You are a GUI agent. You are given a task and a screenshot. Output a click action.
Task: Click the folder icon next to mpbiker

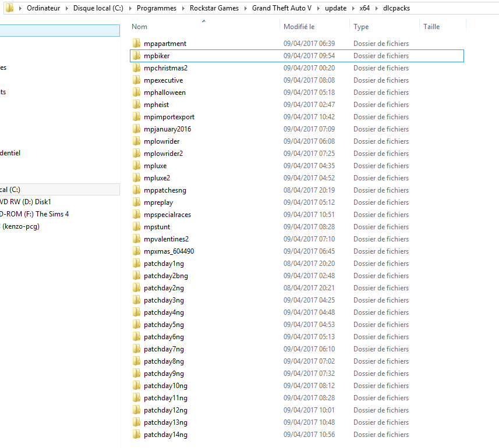[136, 55]
